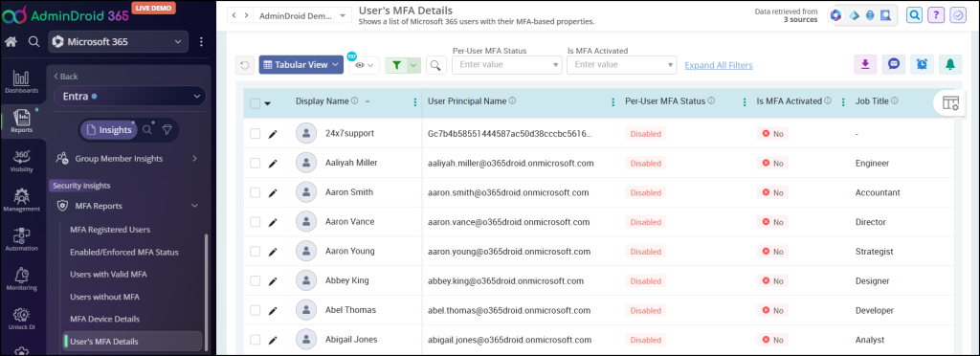The height and width of the screenshot is (356, 980).
Task: Navigate back using the left arrow in top bar
Action: tap(234, 15)
